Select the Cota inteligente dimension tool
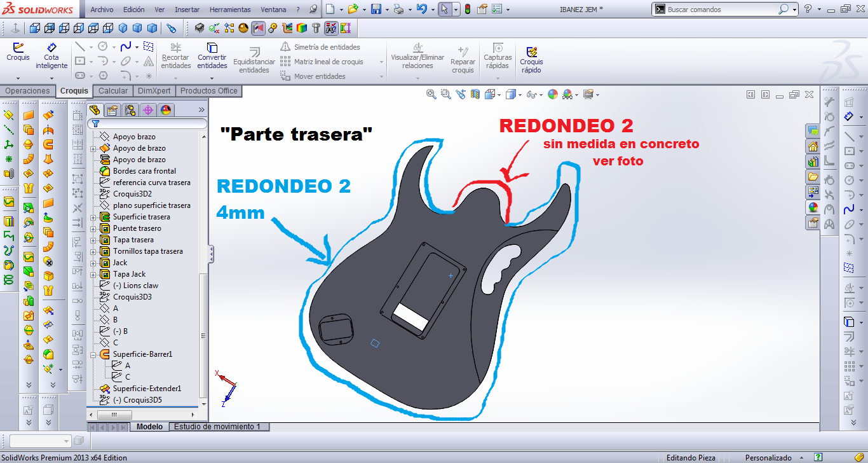The height and width of the screenshot is (463, 868). pos(51,56)
